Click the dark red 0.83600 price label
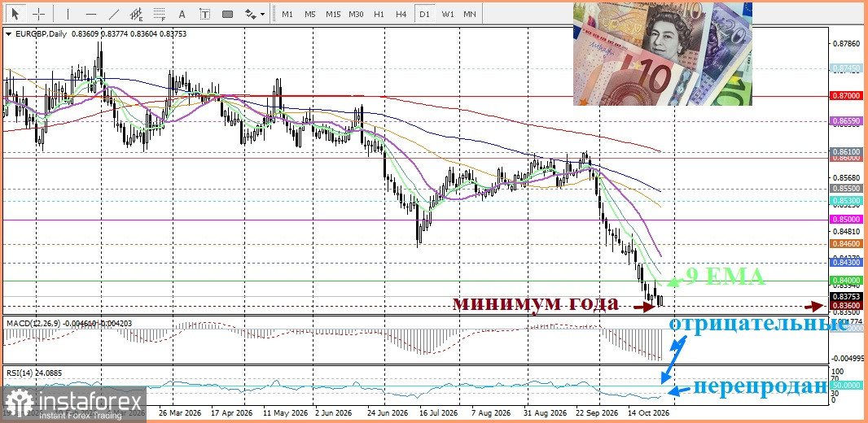The image size is (868, 423). point(846,306)
